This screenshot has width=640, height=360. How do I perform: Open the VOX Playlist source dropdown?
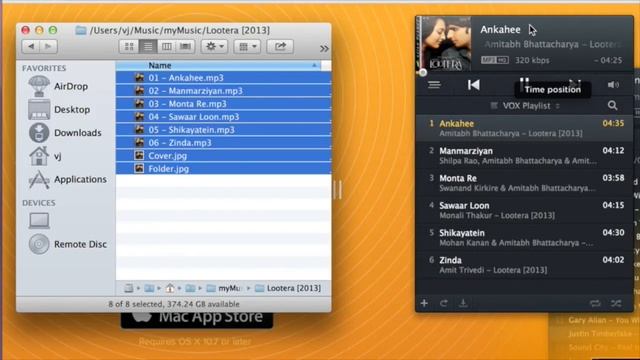pos(525,106)
